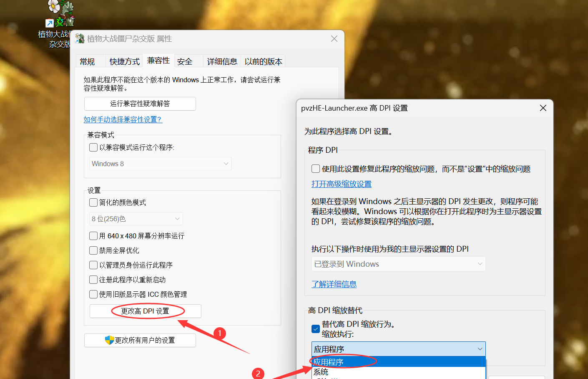Tick 用 640 x 480 屏幕分辨率运行
This screenshot has height=379, width=588.
pos(93,236)
